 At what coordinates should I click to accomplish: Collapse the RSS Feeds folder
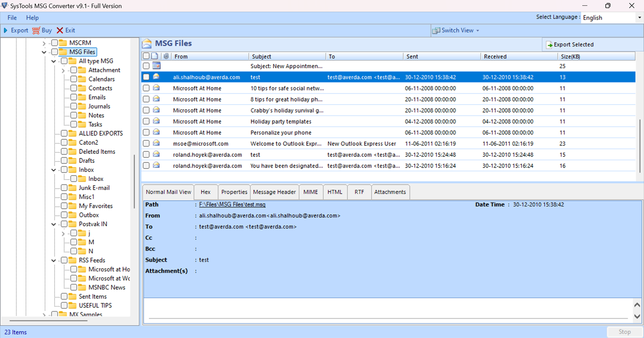(x=53, y=260)
